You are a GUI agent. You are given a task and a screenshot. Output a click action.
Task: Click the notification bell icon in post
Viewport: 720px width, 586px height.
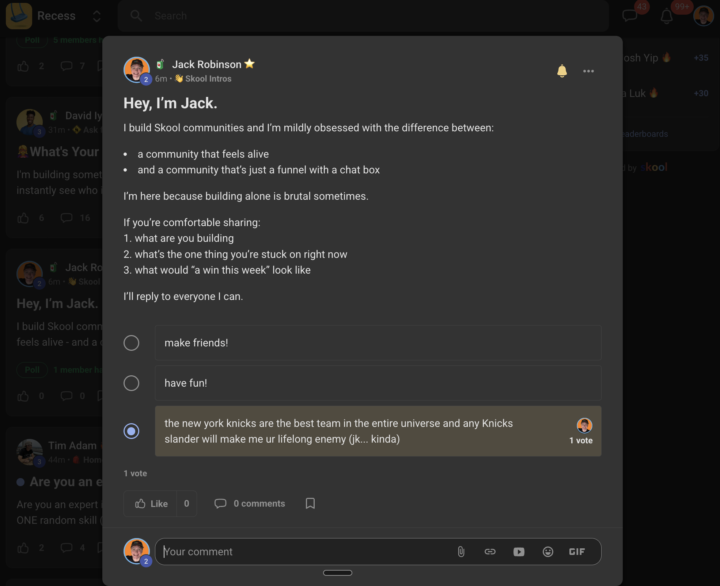pyautogui.click(x=562, y=71)
